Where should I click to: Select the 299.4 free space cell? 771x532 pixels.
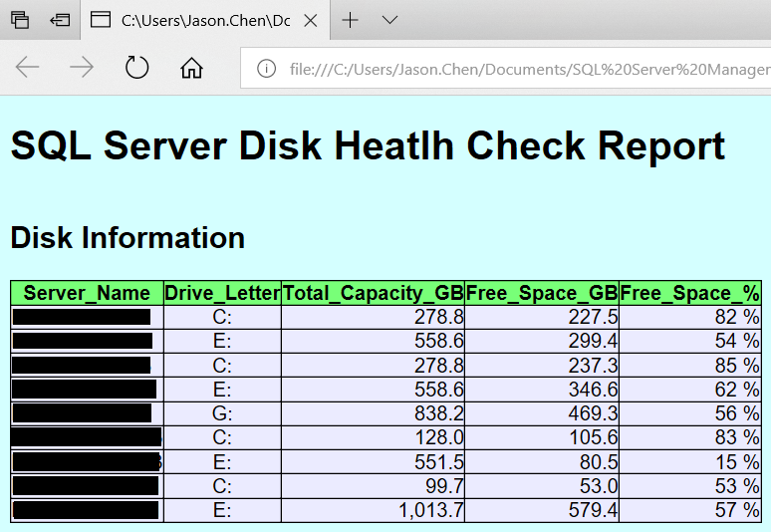(x=542, y=342)
